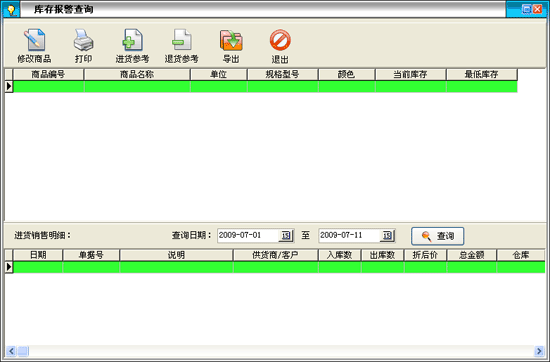Open the start date calendar picker
Screen dimensions: 550x362
click(x=286, y=235)
